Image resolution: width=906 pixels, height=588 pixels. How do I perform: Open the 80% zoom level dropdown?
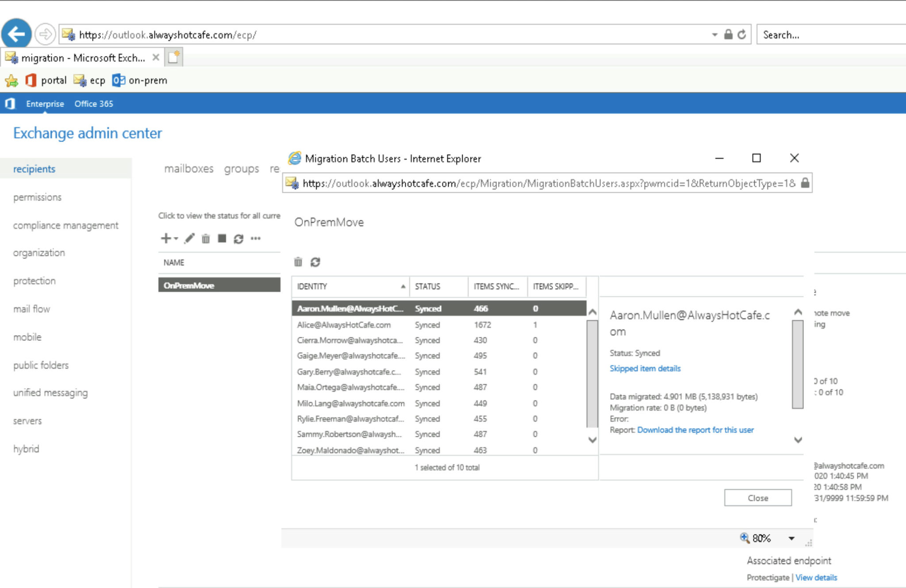[792, 538]
